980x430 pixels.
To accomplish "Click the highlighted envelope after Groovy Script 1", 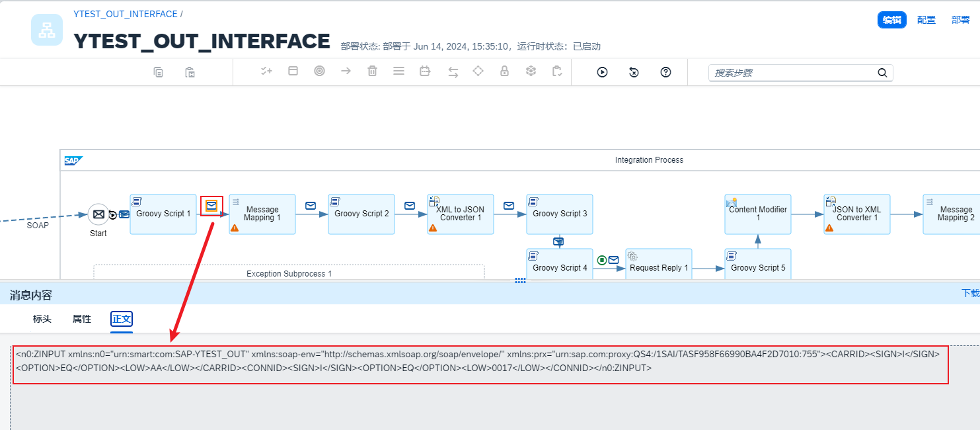I will (211, 206).
